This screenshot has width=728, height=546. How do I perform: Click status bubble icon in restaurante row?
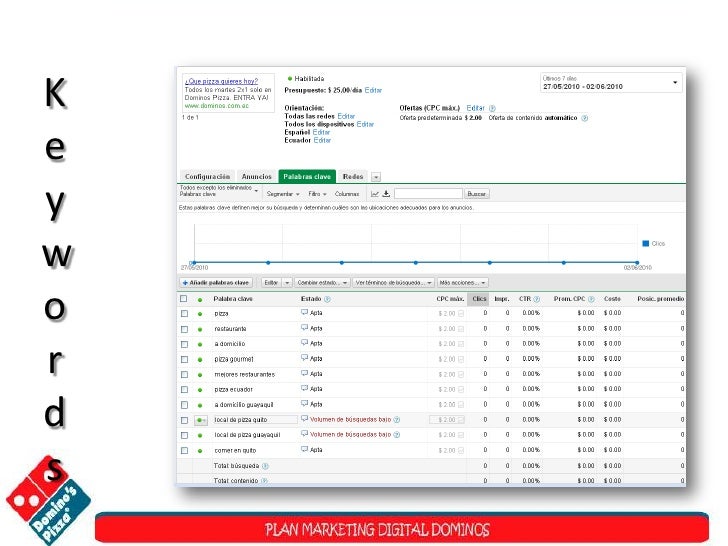tap(304, 328)
